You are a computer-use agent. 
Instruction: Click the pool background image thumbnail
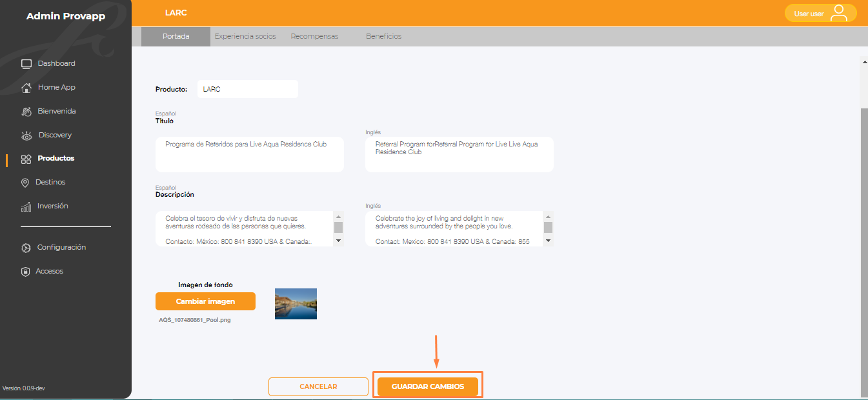tap(296, 304)
